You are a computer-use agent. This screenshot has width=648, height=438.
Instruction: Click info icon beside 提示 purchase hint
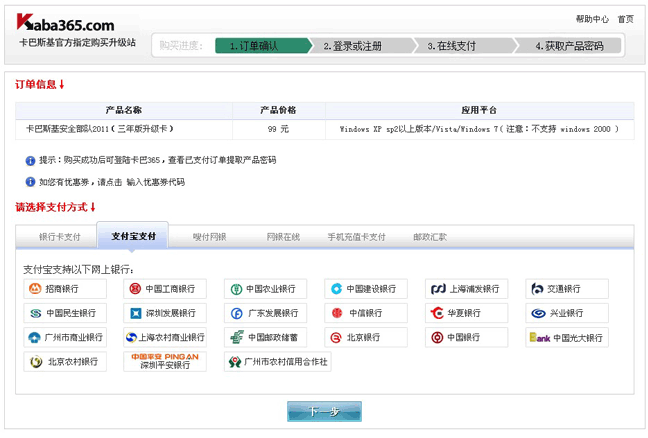click(30, 161)
